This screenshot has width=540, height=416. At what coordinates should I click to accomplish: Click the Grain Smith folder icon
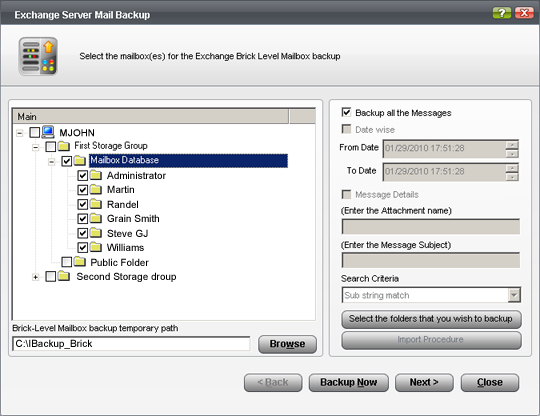[96, 218]
